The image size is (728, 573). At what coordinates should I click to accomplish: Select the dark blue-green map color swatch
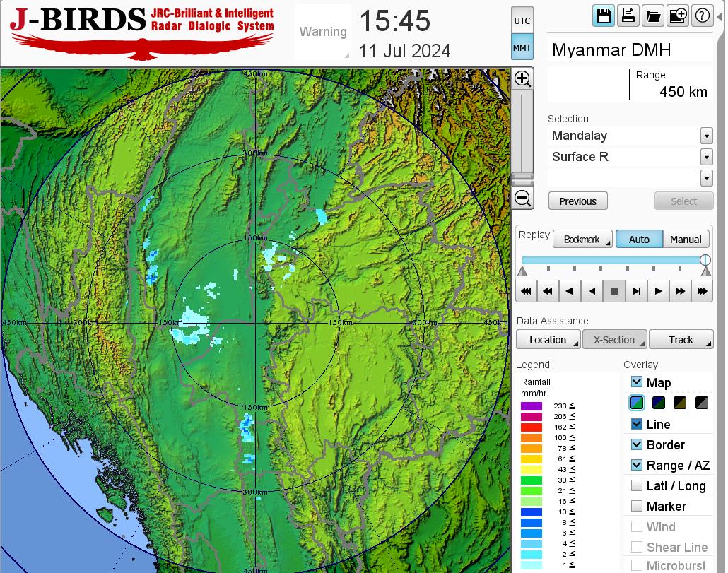pyautogui.click(x=658, y=403)
